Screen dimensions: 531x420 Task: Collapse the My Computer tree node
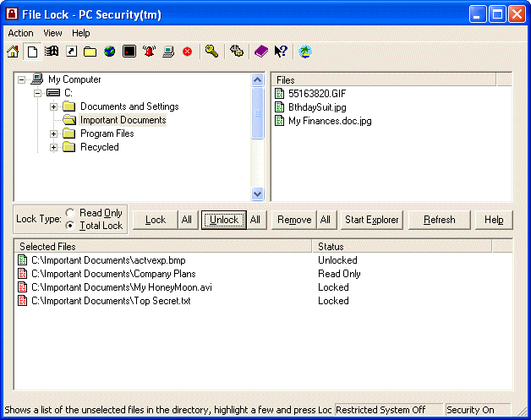click(21, 79)
